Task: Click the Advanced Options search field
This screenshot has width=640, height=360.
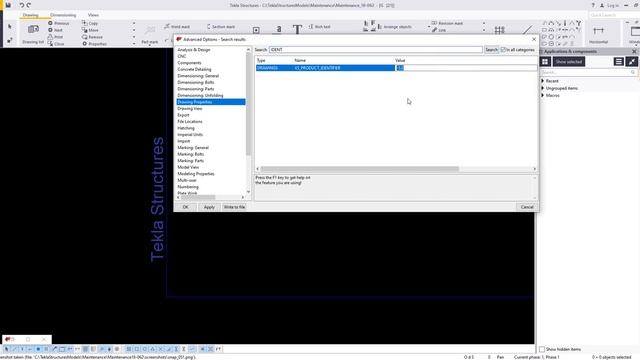Action: [x=376, y=50]
